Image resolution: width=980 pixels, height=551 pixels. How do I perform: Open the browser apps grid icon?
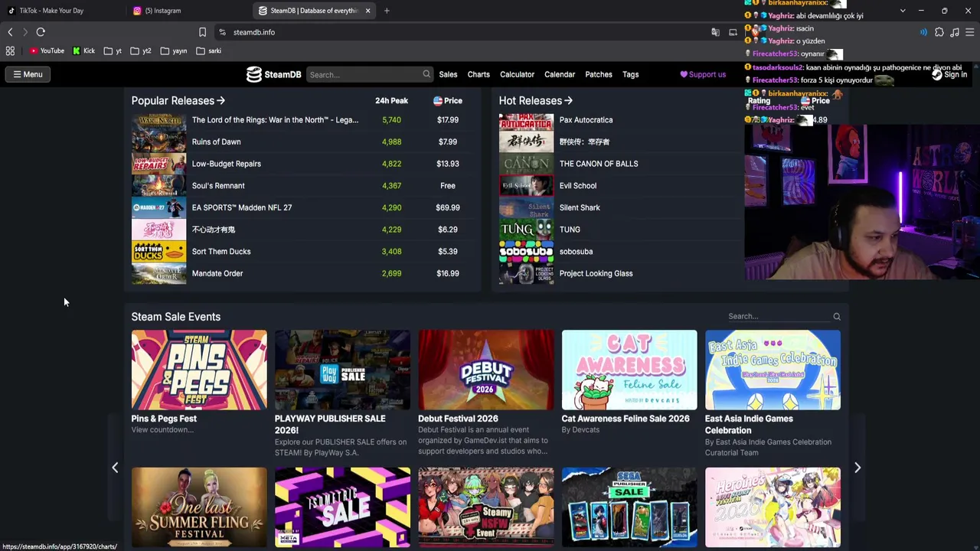(10, 51)
